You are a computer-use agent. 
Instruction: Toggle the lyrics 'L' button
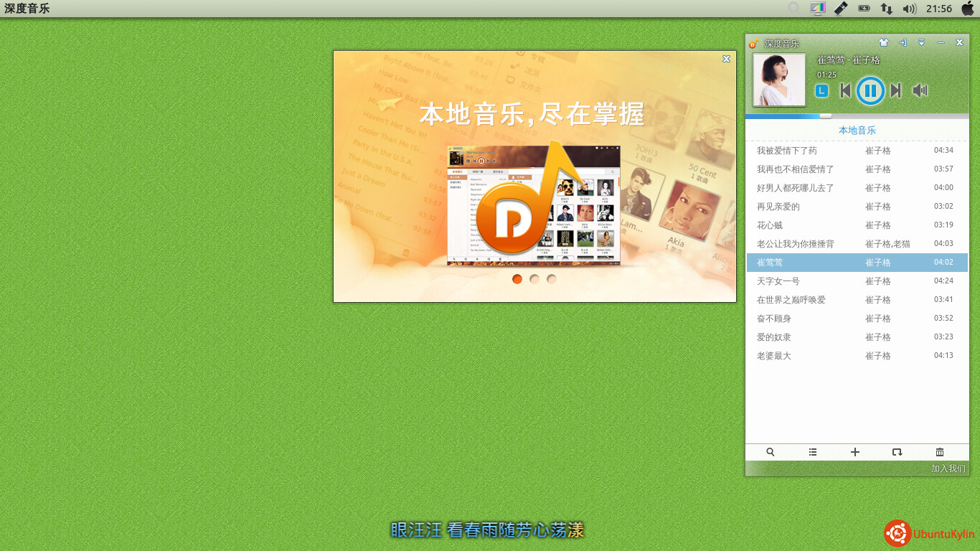tap(822, 90)
